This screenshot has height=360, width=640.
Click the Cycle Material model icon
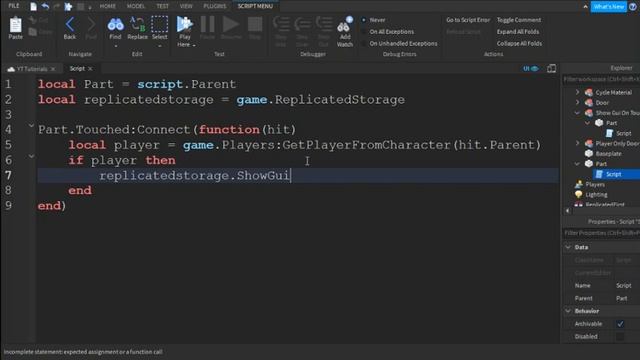(589, 92)
